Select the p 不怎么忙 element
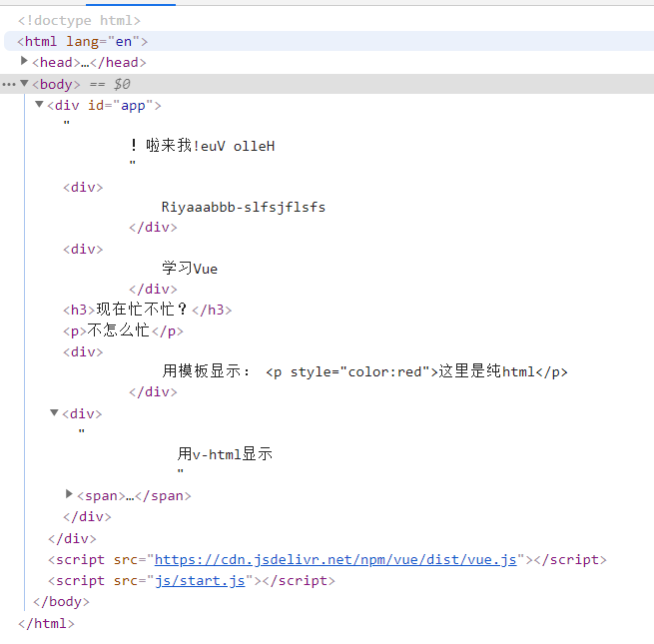Viewport: 654px width, 644px height. click(x=123, y=330)
